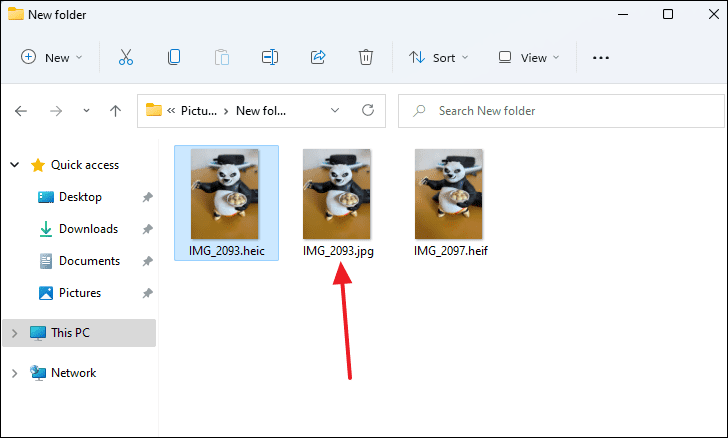Click the Cut scissors icon
The image size is (728, 438).
[126, 58]
